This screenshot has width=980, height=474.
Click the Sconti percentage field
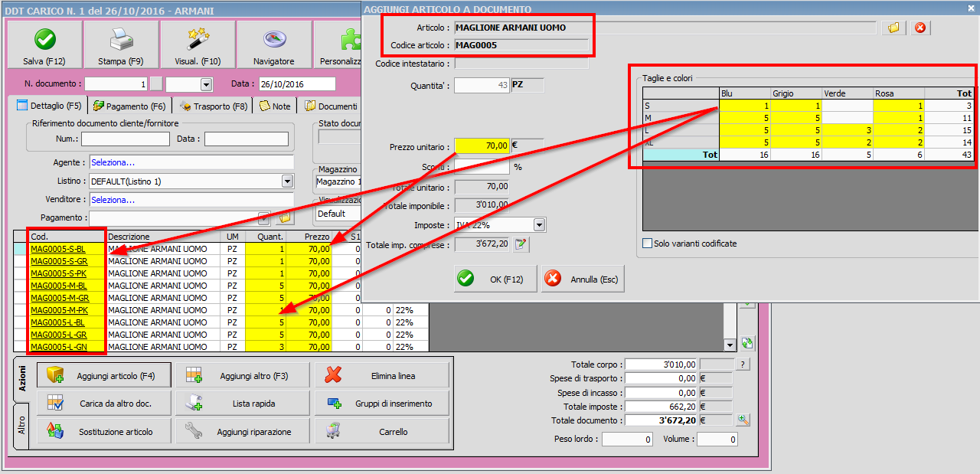point(482,166)
